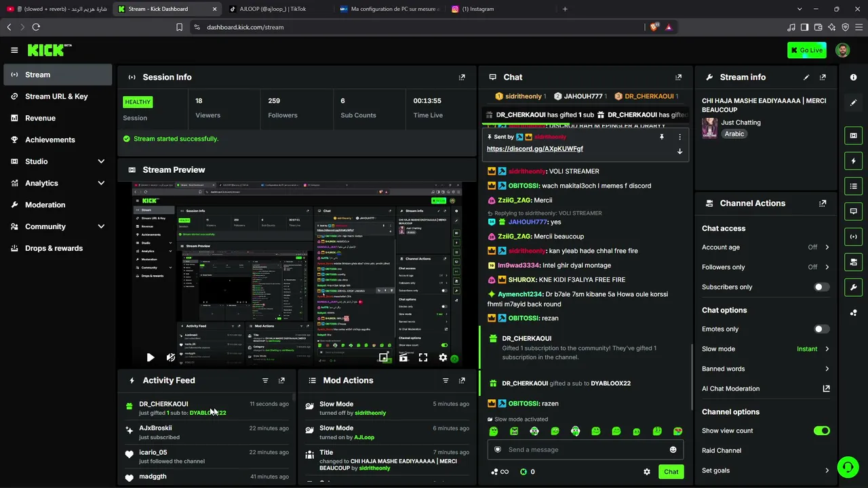The height and width of the screenshot is (488, 868).
Task: Open stream preview settings gear
Action: [443, 357]
